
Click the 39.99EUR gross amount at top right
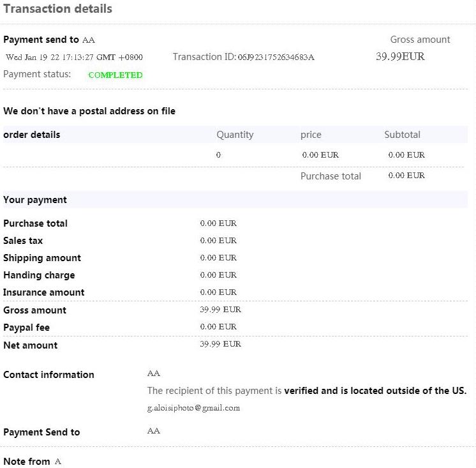click(x=400, y=57)
